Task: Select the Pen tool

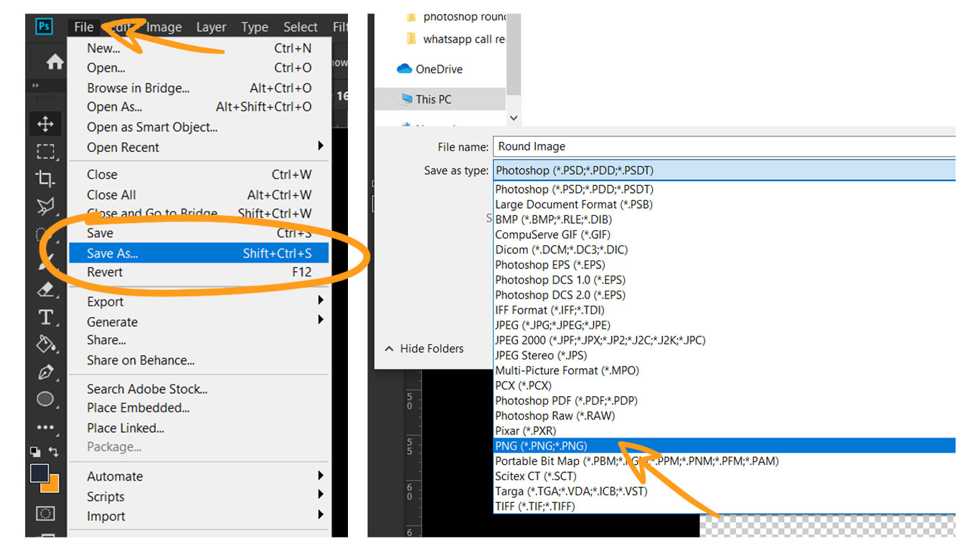Action: click(x=45, y=372)
